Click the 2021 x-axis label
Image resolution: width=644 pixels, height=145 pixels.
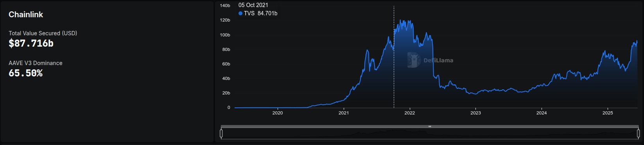(x=344, y=113)
